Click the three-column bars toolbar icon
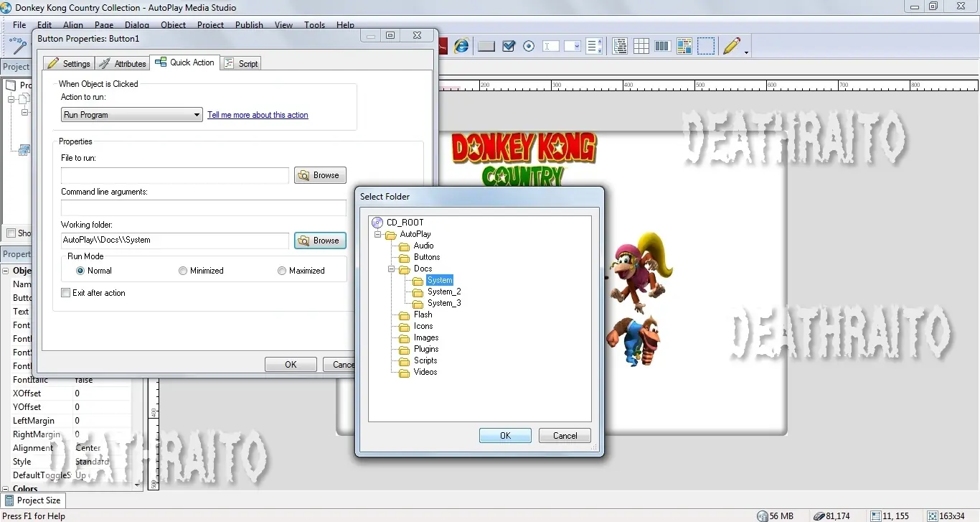The height and width of the screenshot is (522, 980). (x=663, y=46)
